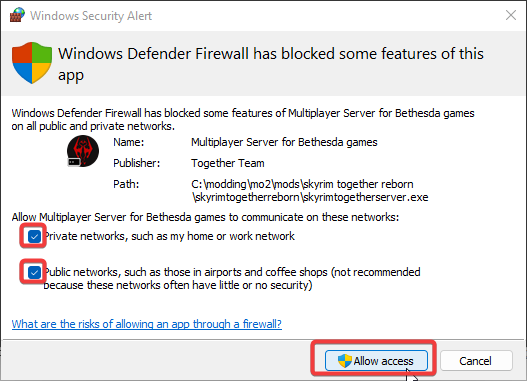Click the Windows Security Alert title text
527x381 pixels.
pos(91,16)
